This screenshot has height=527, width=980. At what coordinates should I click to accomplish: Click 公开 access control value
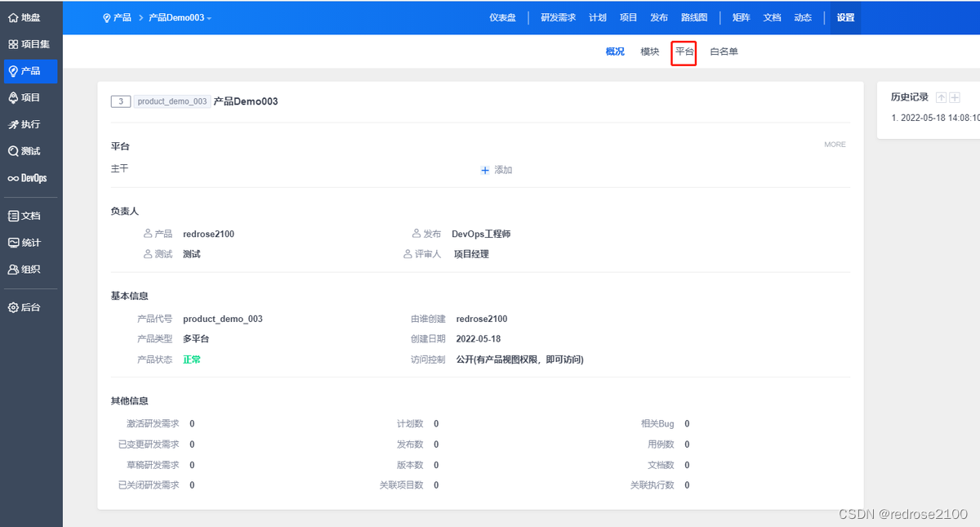coord(520,359)
